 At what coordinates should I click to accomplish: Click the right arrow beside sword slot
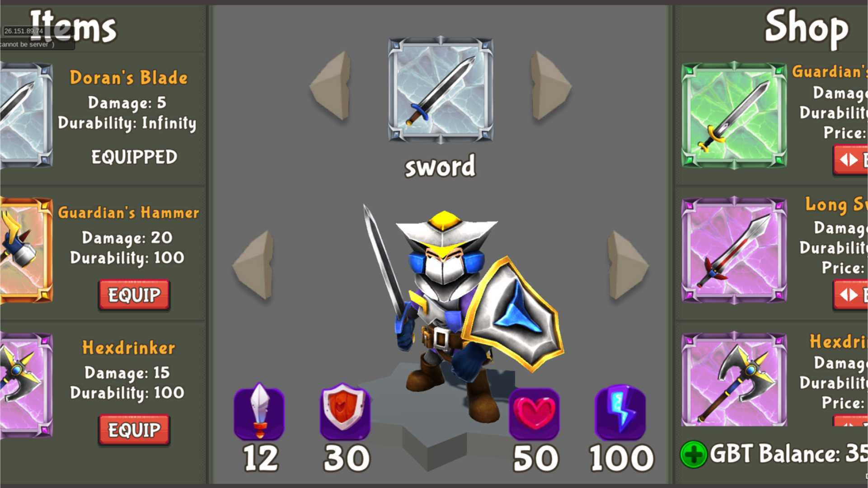[x=550, y=86]
